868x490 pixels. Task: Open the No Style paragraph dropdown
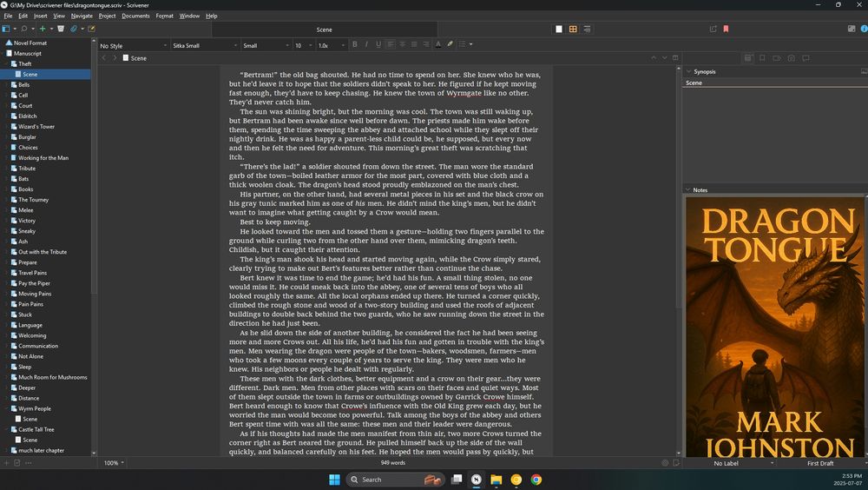(133, 45)
